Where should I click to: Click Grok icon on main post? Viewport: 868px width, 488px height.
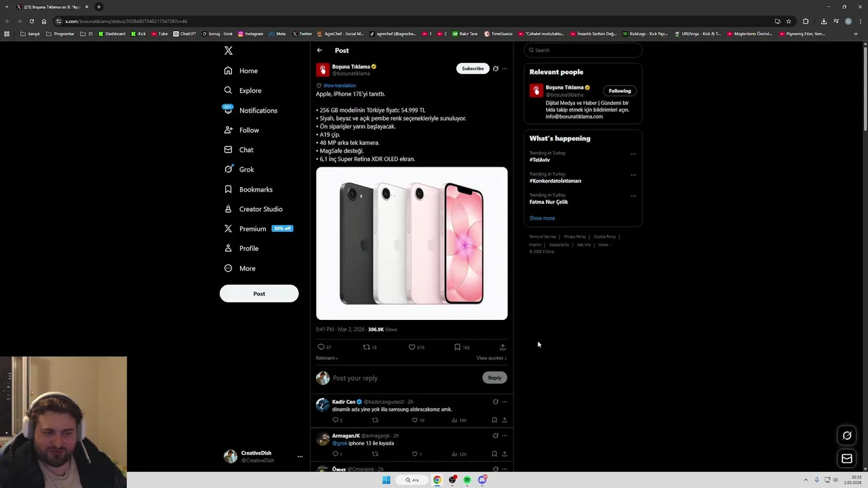(x=495, y=68)
